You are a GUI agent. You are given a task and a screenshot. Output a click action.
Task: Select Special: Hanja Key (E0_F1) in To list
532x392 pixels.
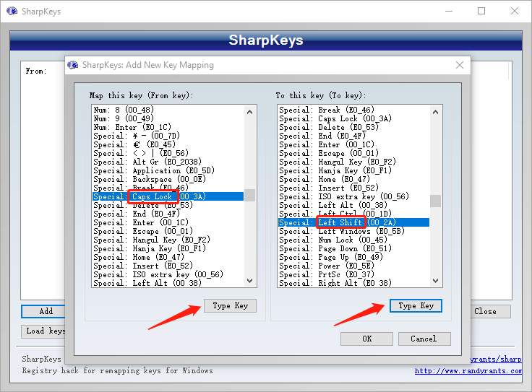(354, 170)
